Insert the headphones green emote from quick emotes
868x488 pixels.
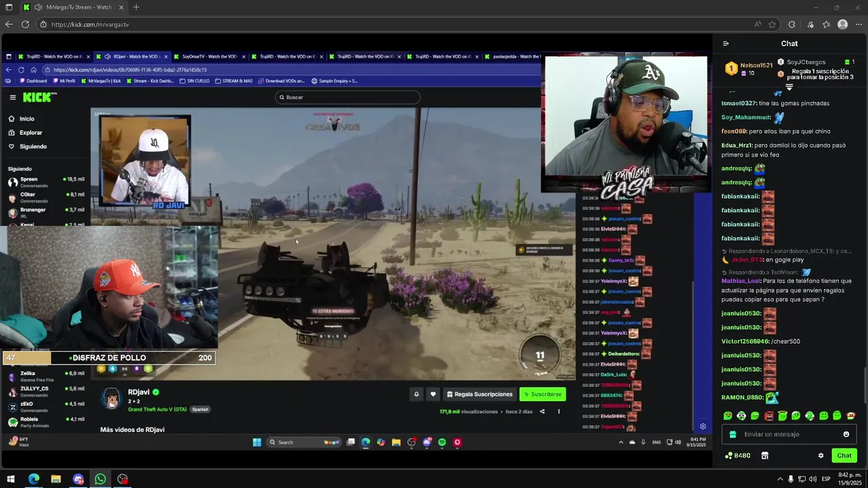(810, 415)
